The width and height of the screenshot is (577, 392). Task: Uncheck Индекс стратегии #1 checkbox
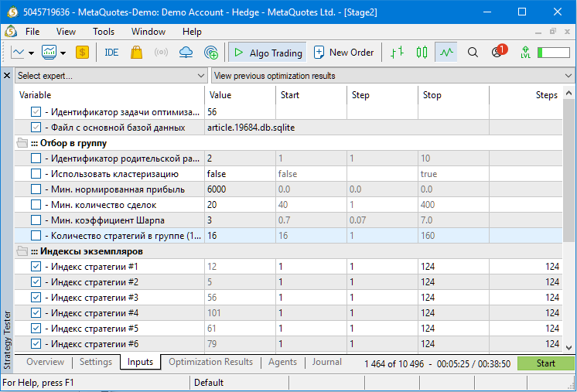point(36,266)
